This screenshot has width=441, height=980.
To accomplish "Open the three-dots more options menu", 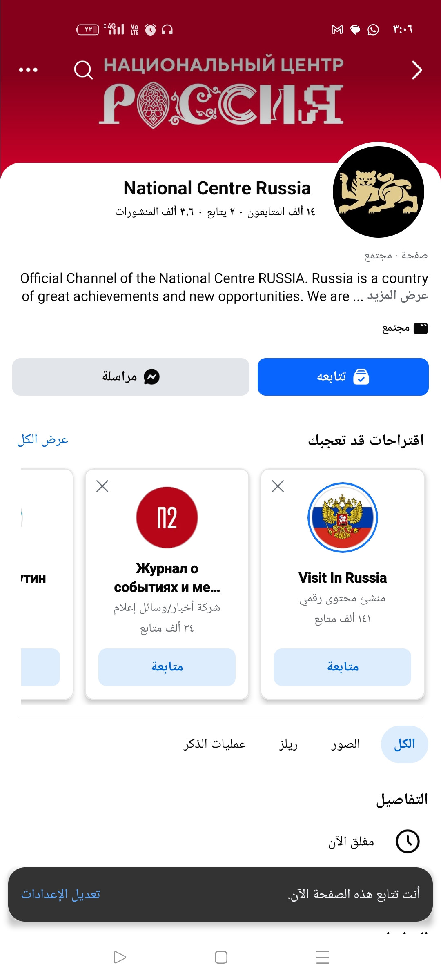I will (x=28, y=70).
